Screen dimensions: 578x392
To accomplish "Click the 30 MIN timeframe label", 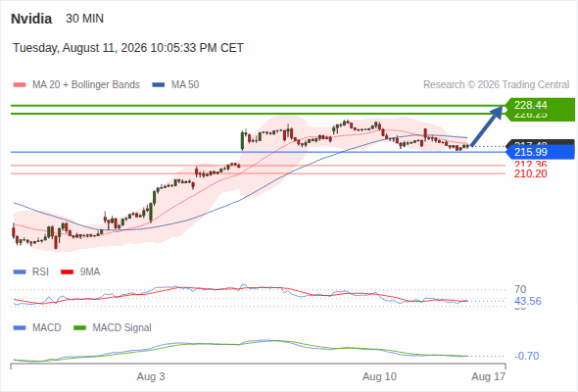I will click(85, 19).
